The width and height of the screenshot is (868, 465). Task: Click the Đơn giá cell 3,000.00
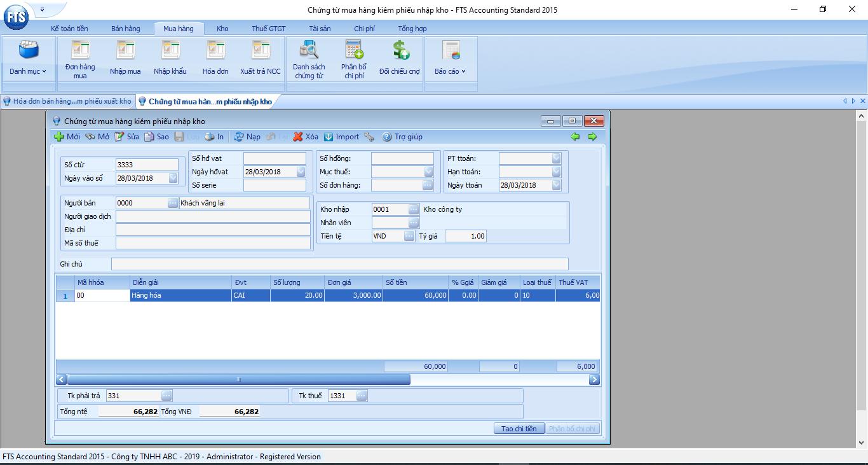click(354, 295)
